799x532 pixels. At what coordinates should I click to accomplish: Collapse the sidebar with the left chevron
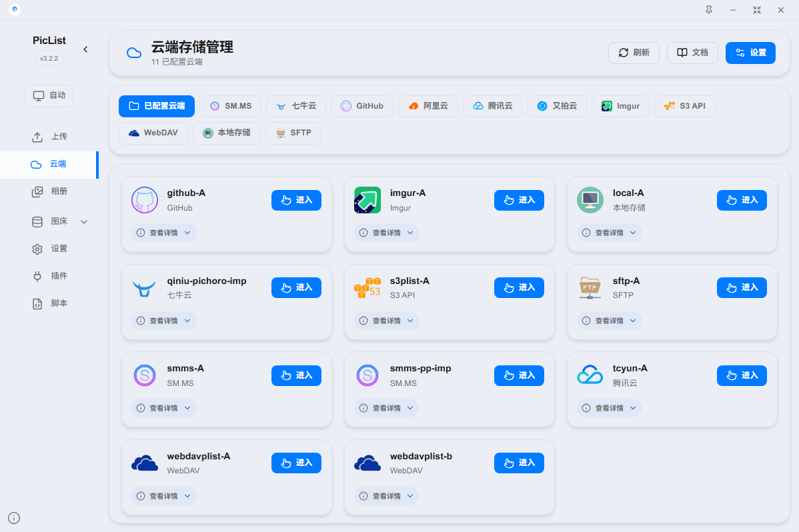(85, 49)
